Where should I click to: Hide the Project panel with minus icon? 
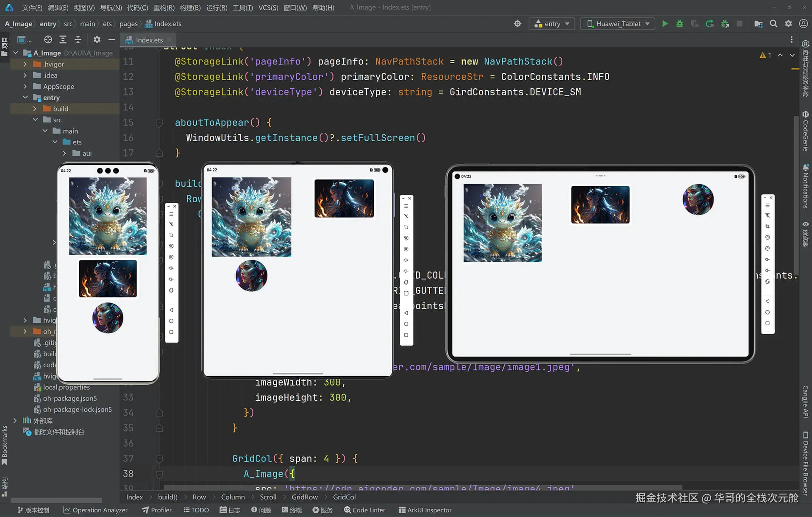111,39
